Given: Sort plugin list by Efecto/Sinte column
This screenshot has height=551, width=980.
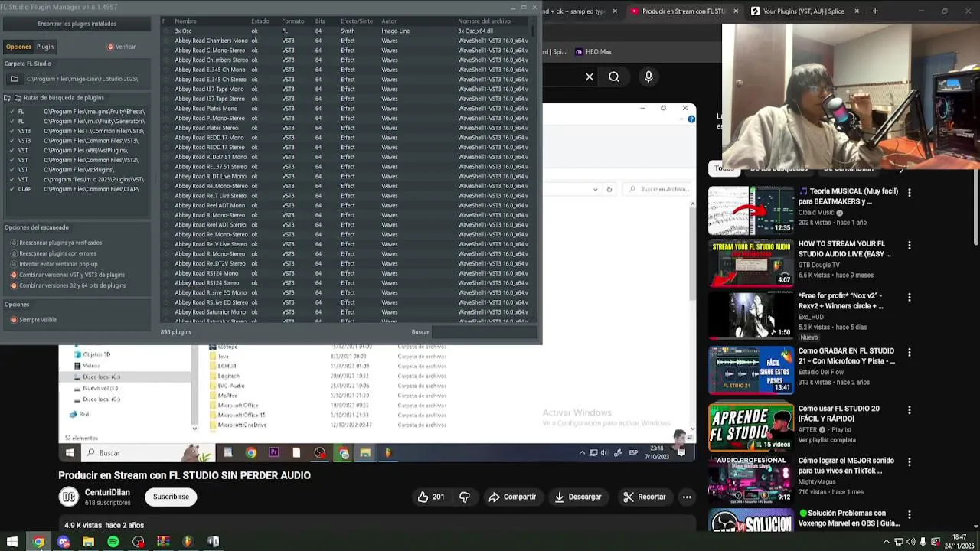Looking at the screenshot, I should (357, 21).
